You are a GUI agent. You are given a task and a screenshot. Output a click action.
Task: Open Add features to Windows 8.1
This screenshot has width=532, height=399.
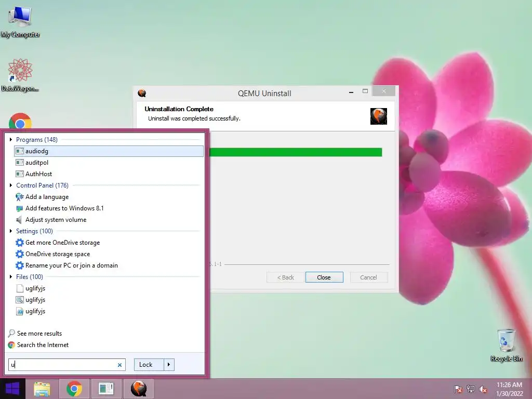pyautogui.click(x=109, y=208)
